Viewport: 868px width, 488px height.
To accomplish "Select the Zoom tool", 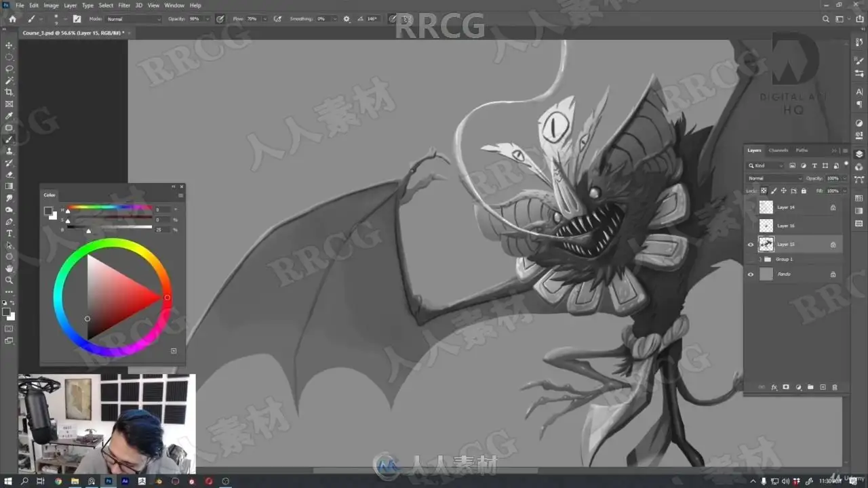I will coord(9,280).
